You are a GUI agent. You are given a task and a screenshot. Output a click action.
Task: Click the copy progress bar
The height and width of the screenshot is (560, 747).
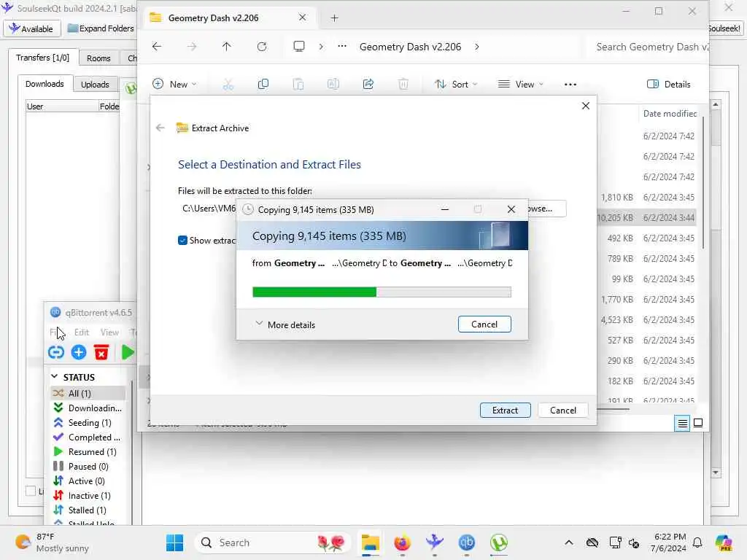(x=382, y=292)
